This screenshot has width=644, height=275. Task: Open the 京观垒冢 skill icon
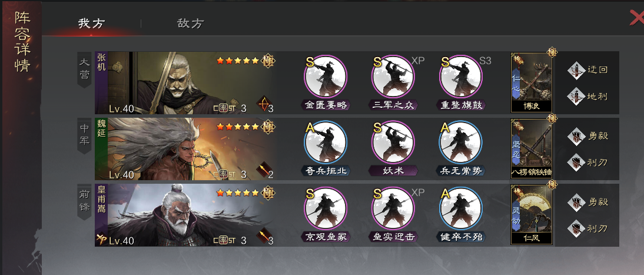(x=326, y=209)
